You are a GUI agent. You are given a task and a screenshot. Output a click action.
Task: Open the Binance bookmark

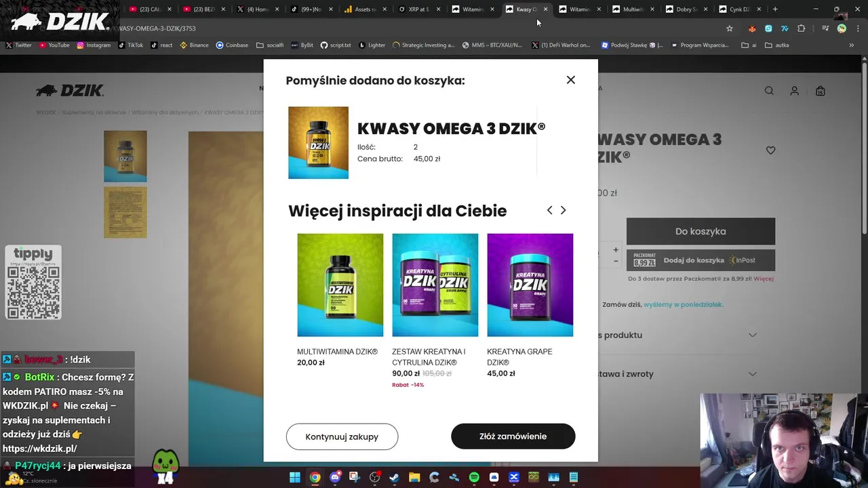pos(195,45)
